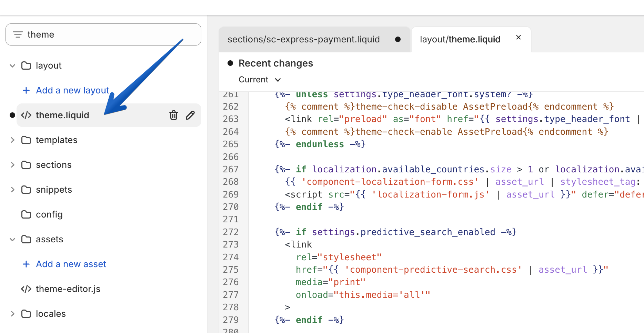
Task: Click the layout folder icon
Action: [x=26, y=65]
